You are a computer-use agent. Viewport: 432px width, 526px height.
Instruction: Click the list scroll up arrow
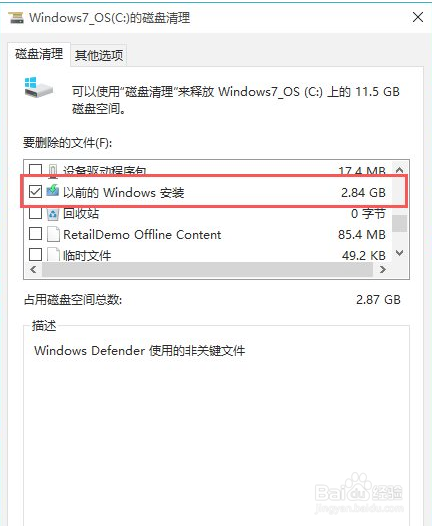tap(399, 170)
